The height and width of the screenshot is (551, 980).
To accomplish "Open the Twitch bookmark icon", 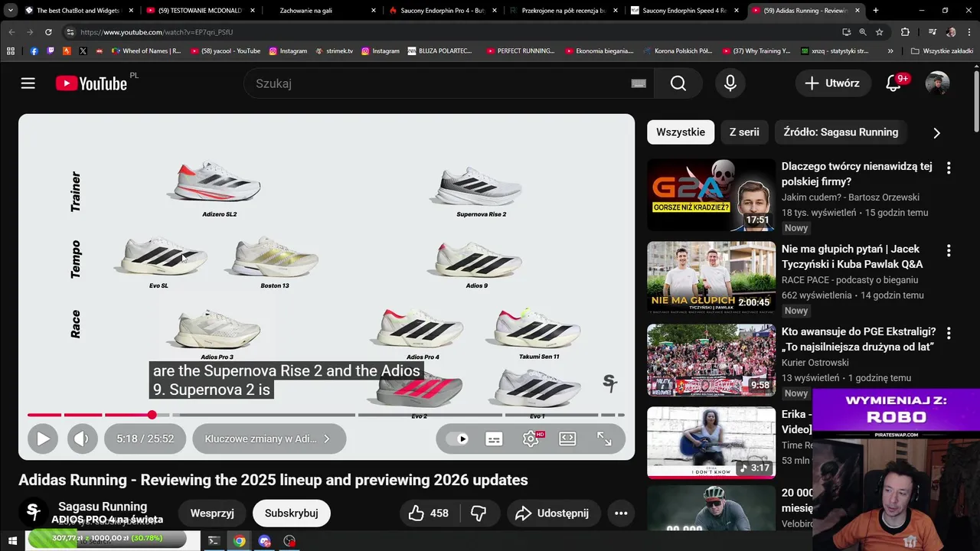I will point(51,51).
